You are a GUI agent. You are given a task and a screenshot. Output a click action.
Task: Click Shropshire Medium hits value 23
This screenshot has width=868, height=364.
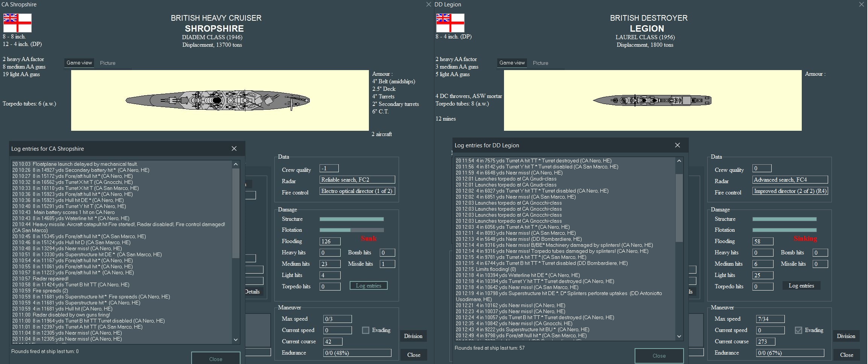330,264
